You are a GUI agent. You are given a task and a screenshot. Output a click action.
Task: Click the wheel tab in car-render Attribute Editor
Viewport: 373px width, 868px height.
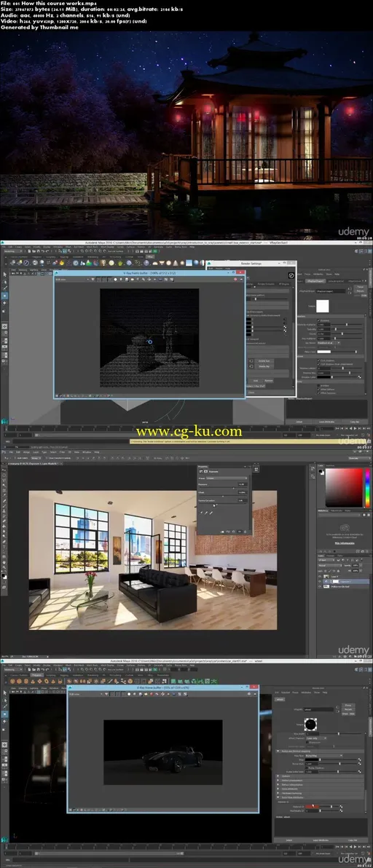[x=280, y=699]
